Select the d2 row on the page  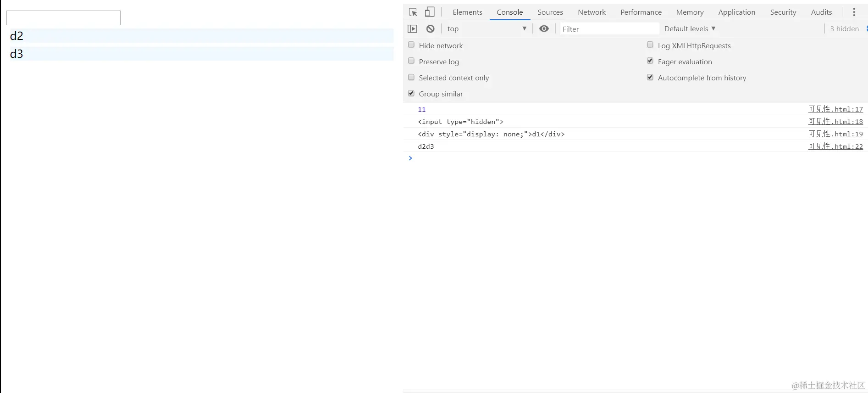click(x=202, y=36)
